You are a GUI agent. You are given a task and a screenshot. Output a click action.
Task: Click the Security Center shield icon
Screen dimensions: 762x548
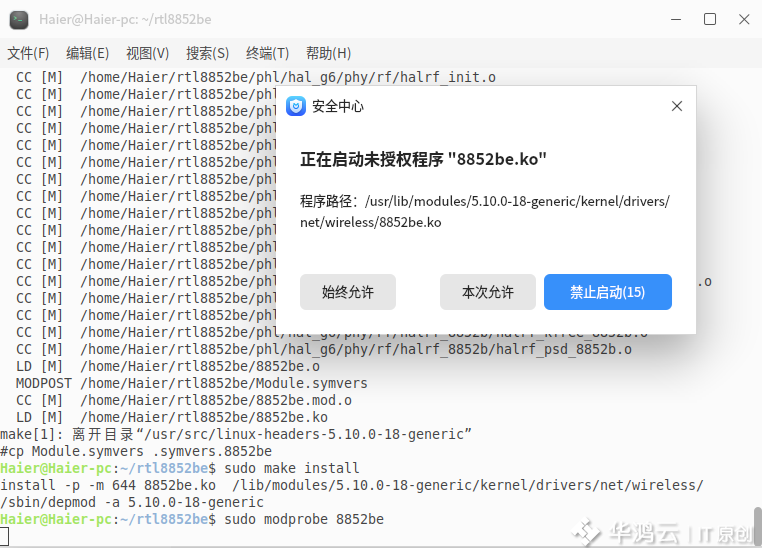click(295, 106)
